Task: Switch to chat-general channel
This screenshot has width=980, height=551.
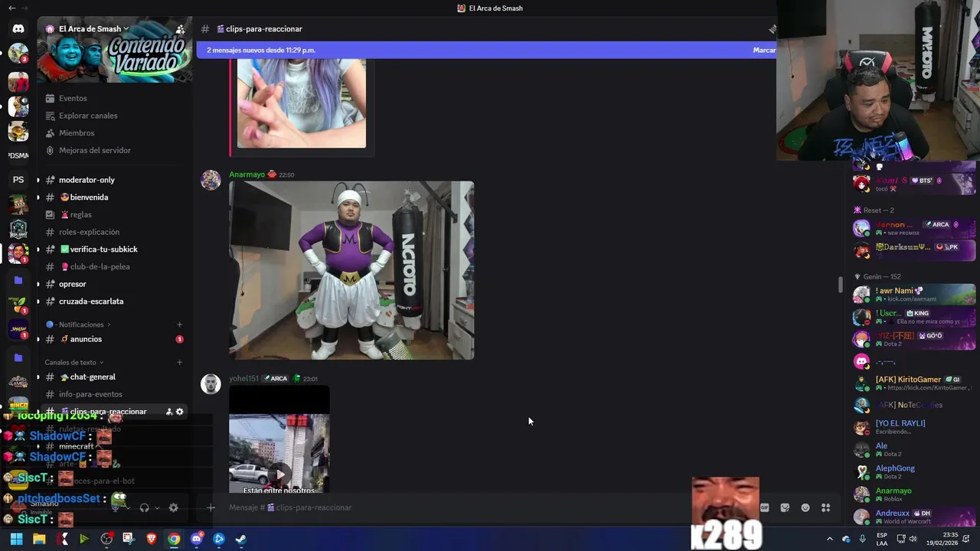Action: point(115,377)
